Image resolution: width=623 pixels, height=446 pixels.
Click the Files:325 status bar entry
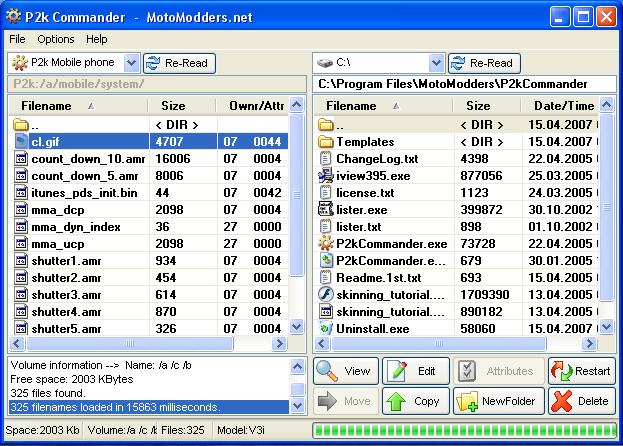pyautogui.click(x=183, y=430)
